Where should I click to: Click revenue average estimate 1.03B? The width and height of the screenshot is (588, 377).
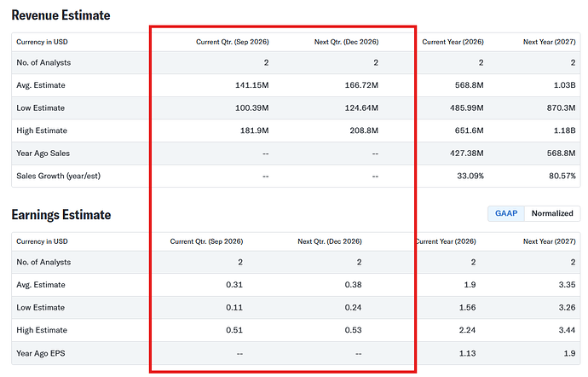tap(564, 85)
